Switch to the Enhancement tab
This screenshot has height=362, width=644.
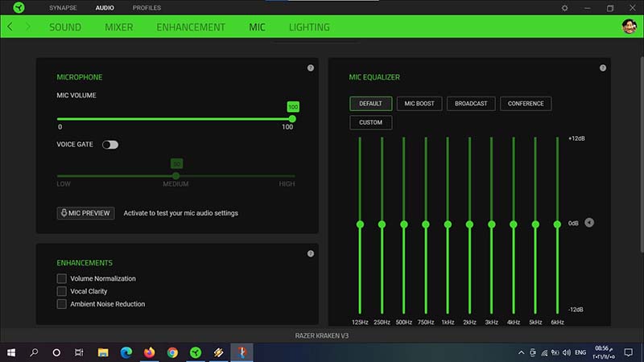(191, 27)
